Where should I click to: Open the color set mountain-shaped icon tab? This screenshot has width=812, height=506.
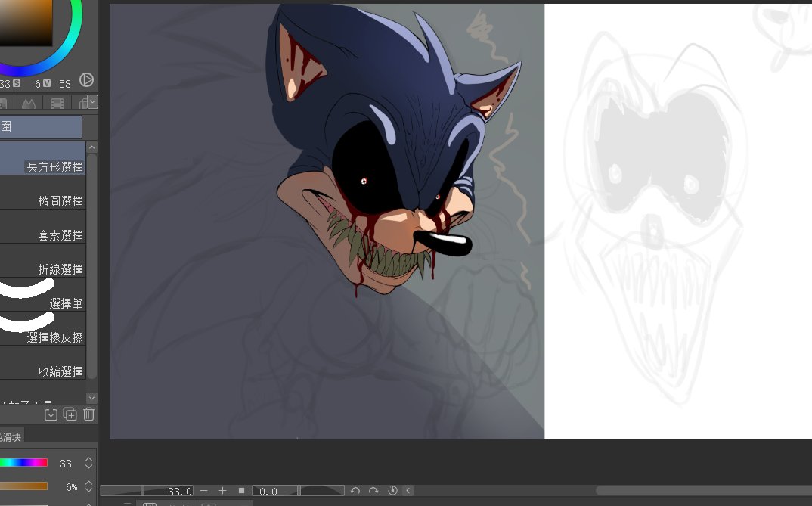click(29, 103)
